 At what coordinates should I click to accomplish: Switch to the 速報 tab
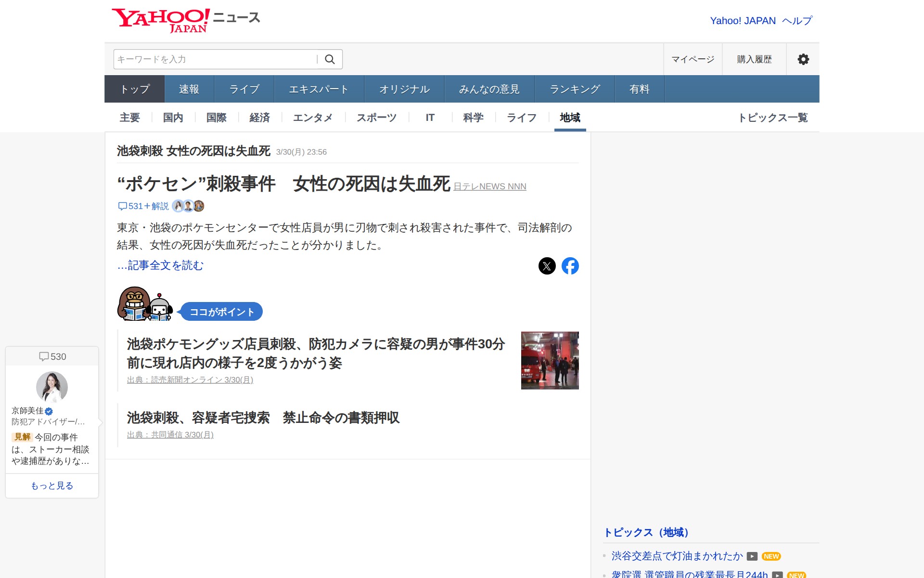point(189,89)
